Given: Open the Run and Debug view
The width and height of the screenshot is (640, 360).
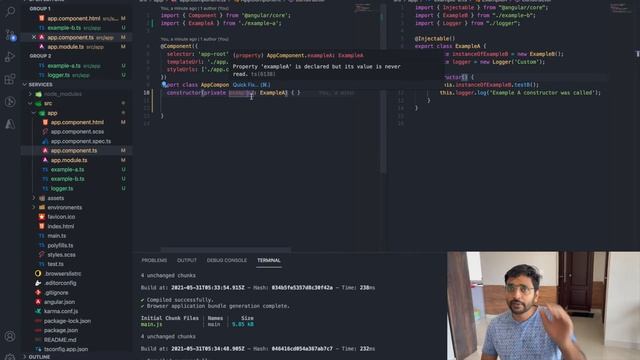Looking at the screenshot, I should click(10, 57).
